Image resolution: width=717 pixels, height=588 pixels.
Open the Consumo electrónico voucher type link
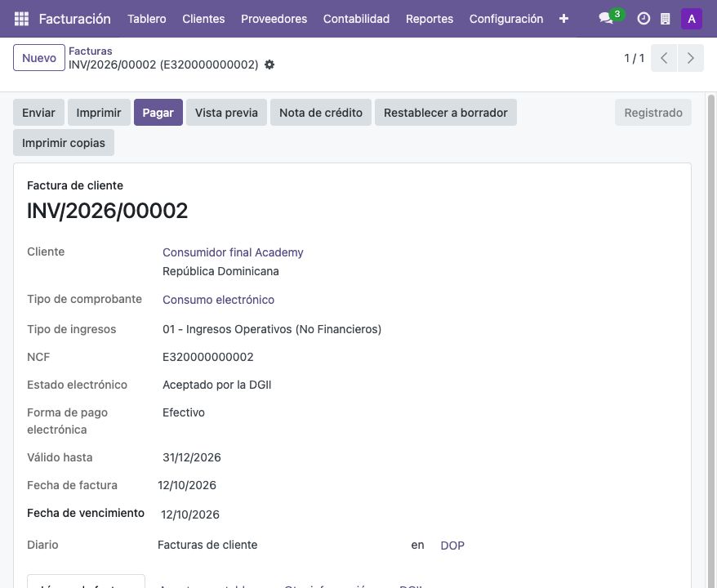click(218, 300)
